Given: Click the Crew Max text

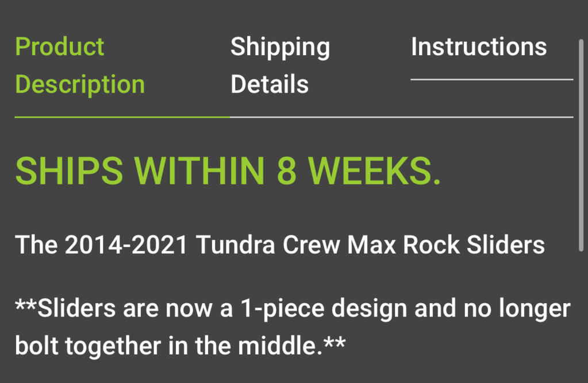Looking at the screenshot, I should [339, 245].
